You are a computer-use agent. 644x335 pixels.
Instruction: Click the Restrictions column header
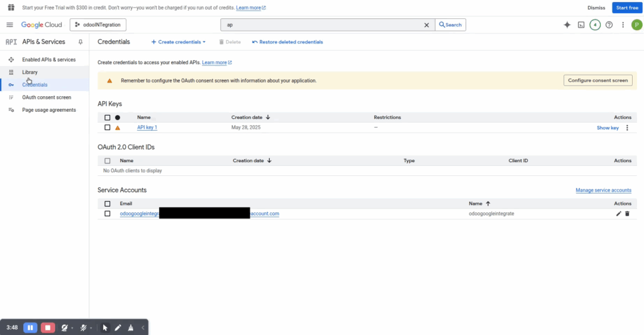click(x=387, y=118)
